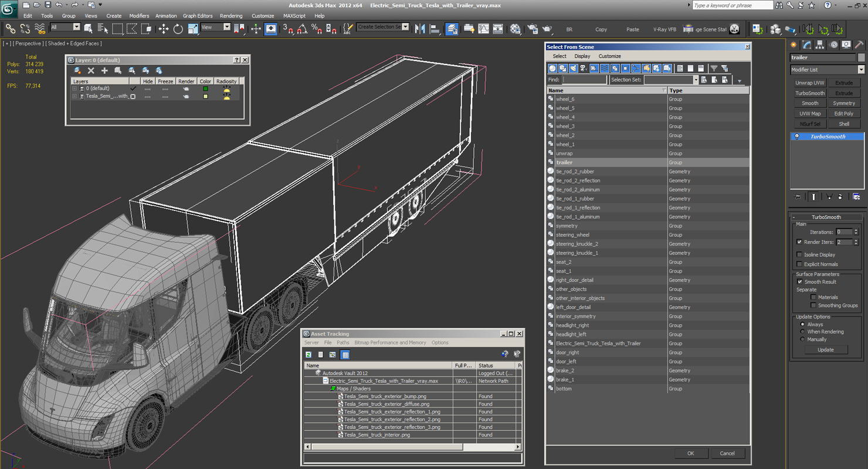868x469 pixels.
Task: Choose the Select and Rotate tool
Action: (178, 29)
